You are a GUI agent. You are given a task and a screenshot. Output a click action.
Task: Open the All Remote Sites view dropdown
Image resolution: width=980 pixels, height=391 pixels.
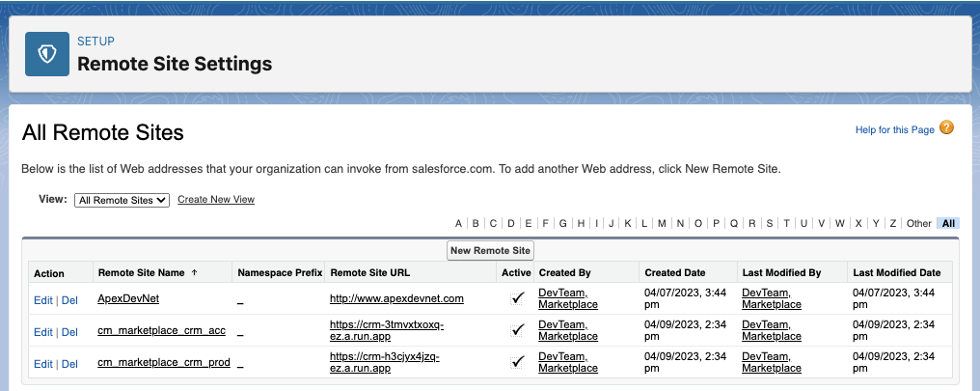tap(122, 200)
